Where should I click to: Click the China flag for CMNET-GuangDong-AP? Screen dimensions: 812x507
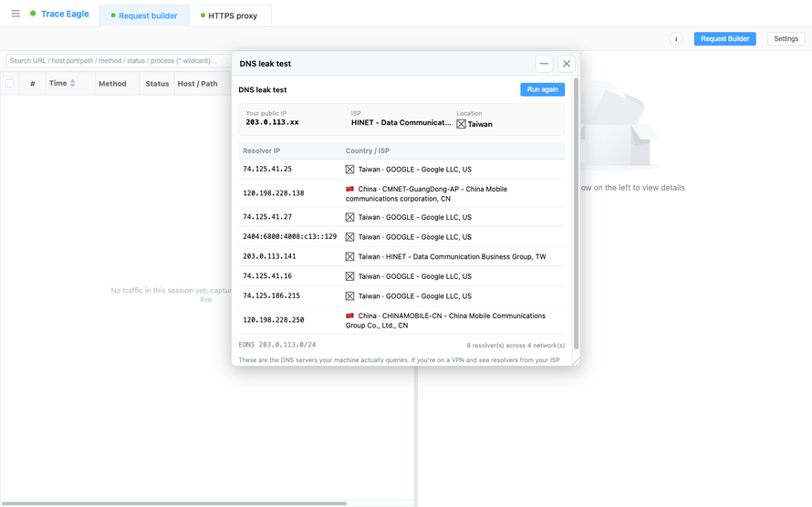pyautogui.click(x=350, y=189)
